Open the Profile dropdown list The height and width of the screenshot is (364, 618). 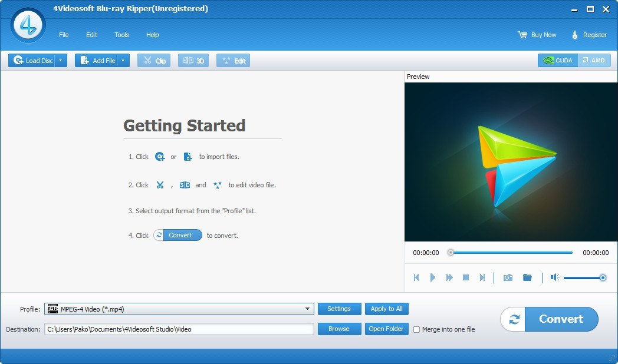coord(307,308)
